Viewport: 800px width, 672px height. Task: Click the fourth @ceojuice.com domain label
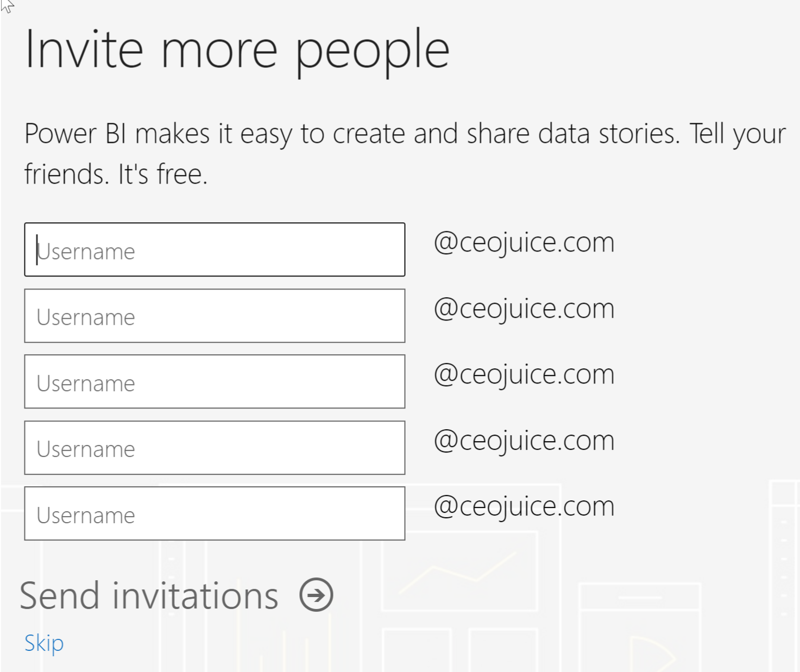pyautogui.click(x=524, y=441)
